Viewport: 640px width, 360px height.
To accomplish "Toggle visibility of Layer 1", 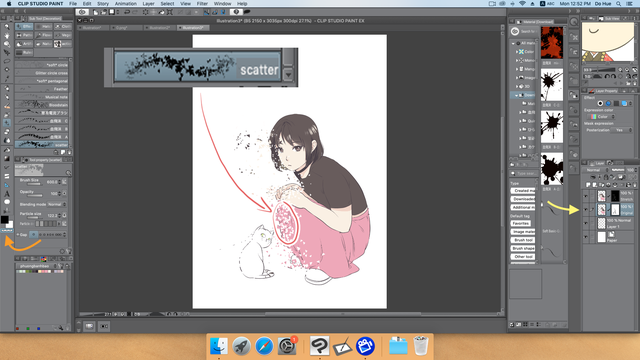I will pyautogui.click(x=586, y=223).
